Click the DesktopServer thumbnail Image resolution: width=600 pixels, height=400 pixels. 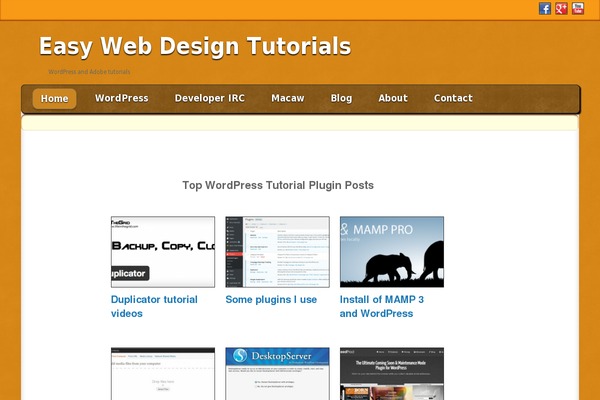tap(277, 374)
